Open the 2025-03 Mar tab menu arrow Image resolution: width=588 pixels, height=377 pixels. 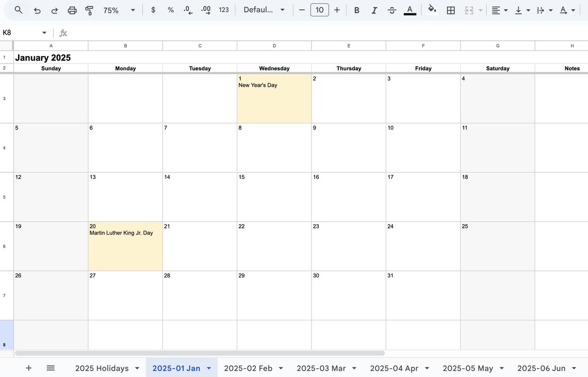(354, 368)
